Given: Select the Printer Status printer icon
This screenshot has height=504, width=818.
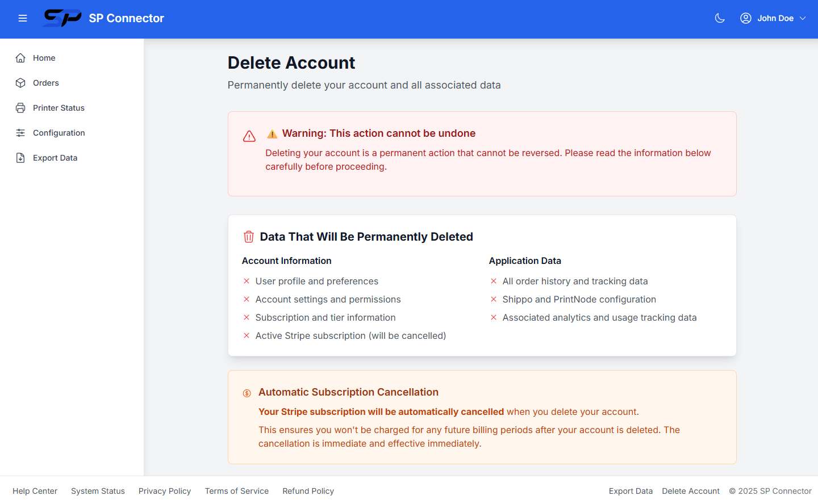Looking at the screenshot, I should tap(20, 107).
